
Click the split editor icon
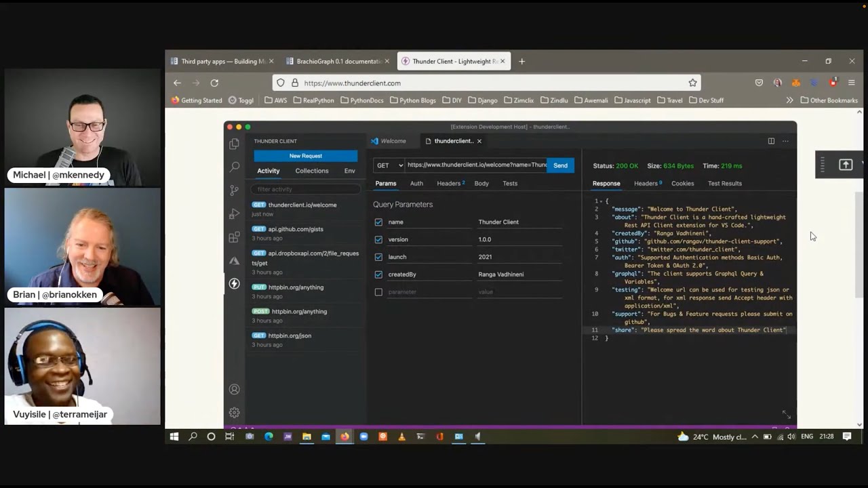771,141
